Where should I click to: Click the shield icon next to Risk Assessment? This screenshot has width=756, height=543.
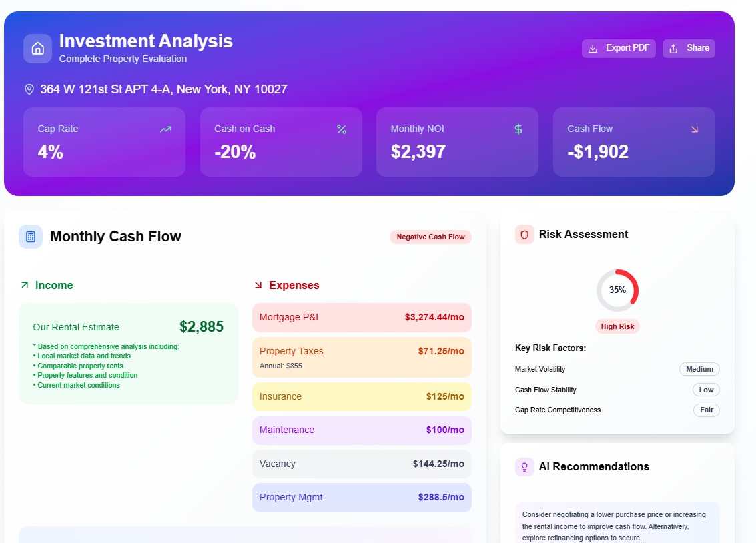pos(525,234)
